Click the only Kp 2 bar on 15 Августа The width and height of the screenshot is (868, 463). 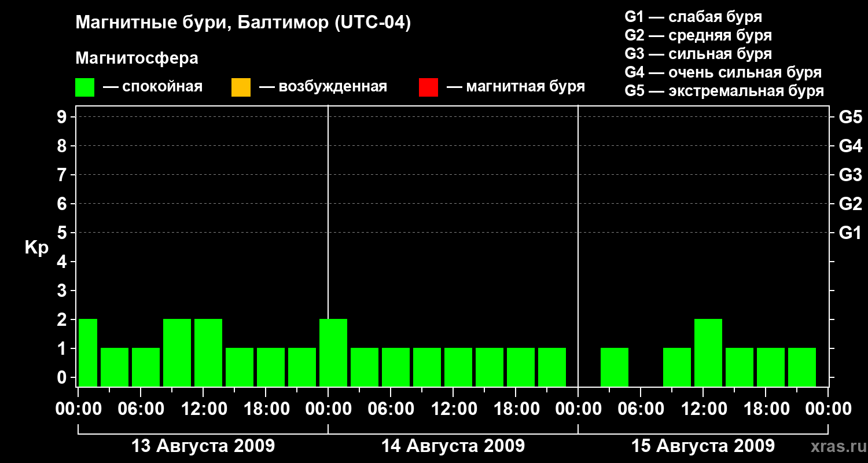point(708,352)
